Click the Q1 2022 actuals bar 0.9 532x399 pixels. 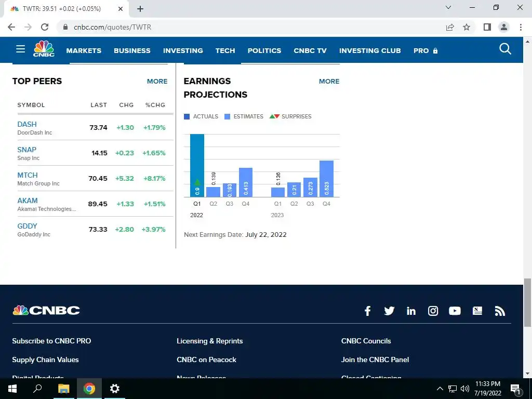(x=197, y=166)
